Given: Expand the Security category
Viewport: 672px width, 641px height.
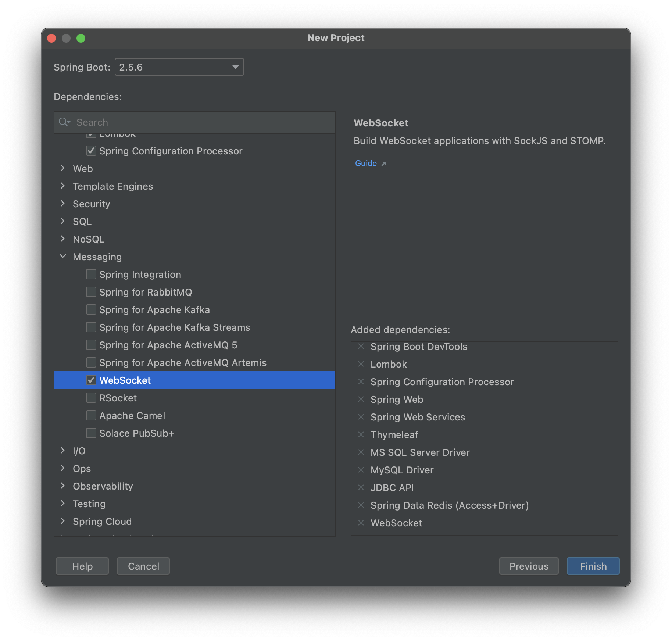Looking at the screenshot, I should (63, 204).
